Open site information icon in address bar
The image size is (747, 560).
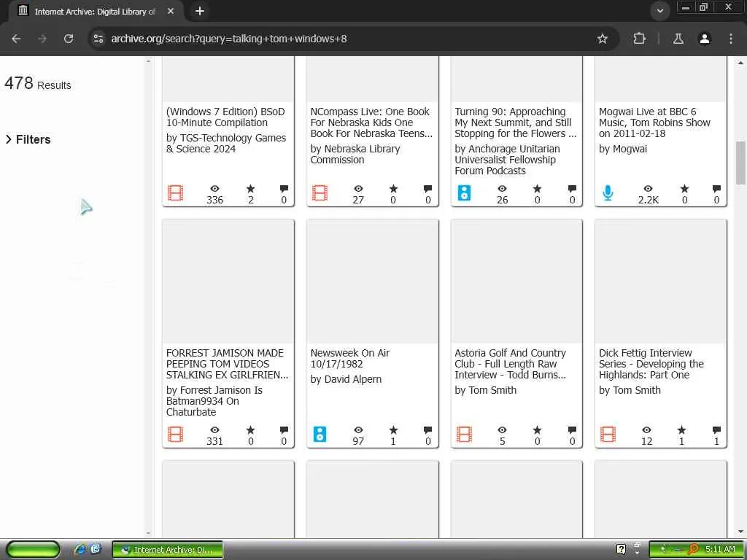coord(98,39)
